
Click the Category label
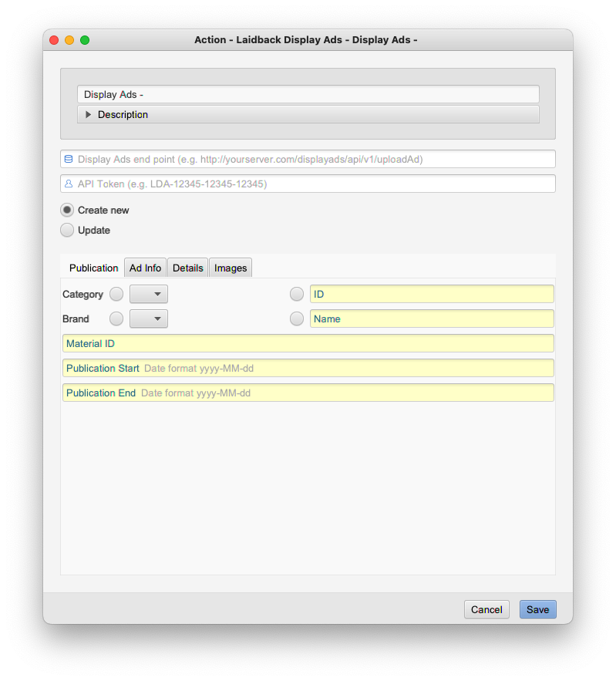coord(82,295)
